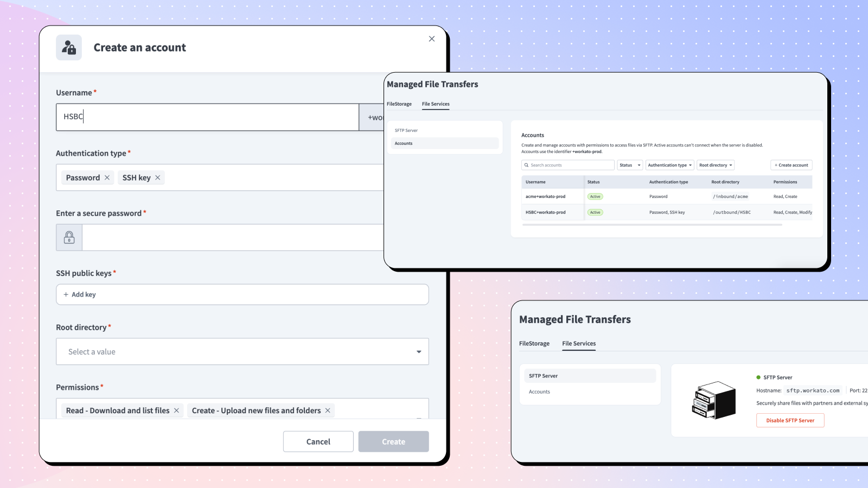Click the Username input field

[x=206, y=117]
